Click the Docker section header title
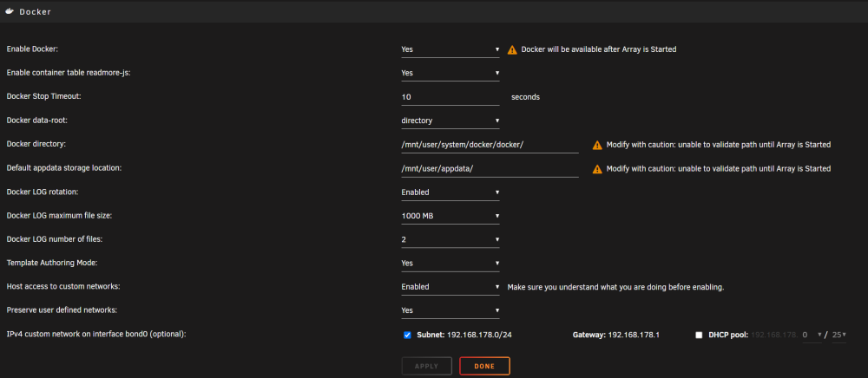 (x=36, y=11)
